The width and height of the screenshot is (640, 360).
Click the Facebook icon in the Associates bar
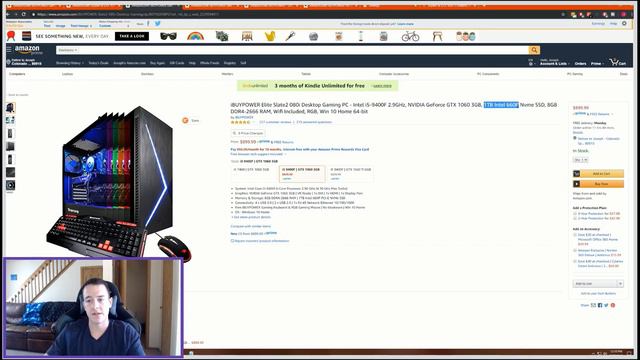tap(148, 24)
